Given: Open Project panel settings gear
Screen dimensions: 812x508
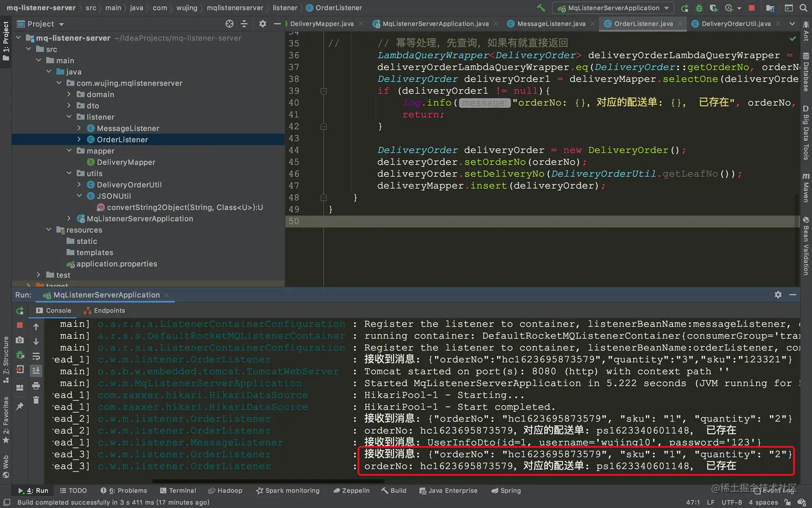Looking at the screenshot, I should point(263,24).
